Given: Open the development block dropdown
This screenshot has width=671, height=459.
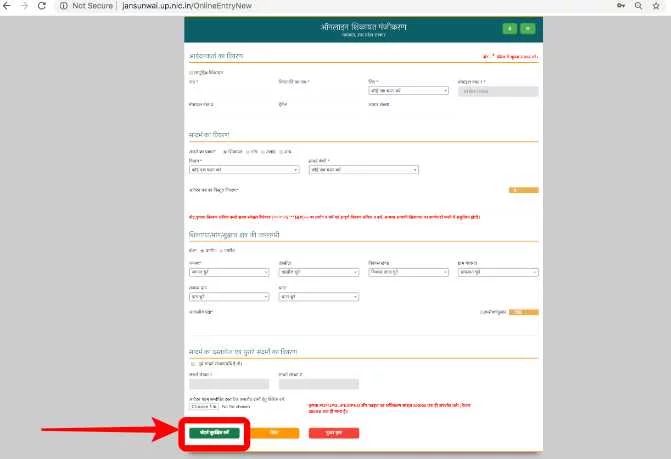Looking at the screenshot, I should [408, 272].
